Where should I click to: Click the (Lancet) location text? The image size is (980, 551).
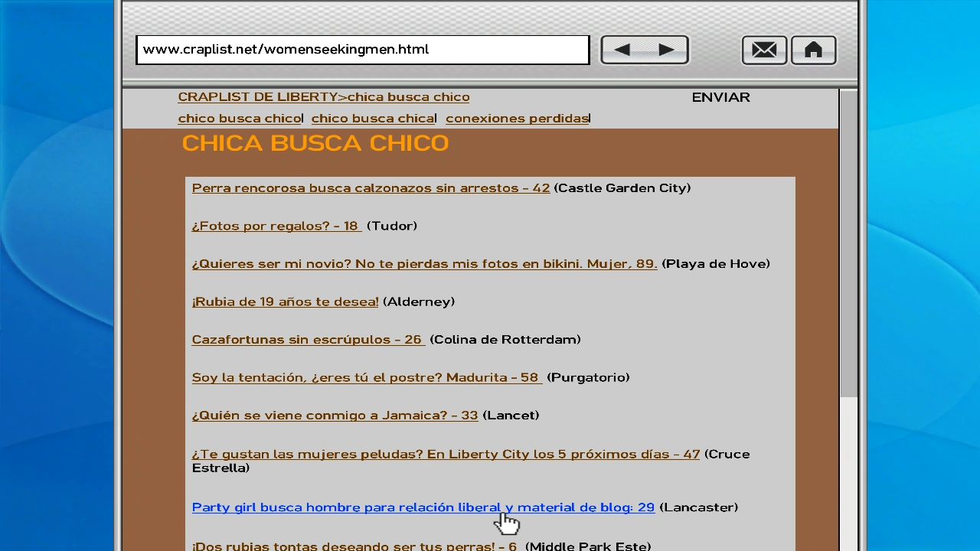tap(511, 416)
